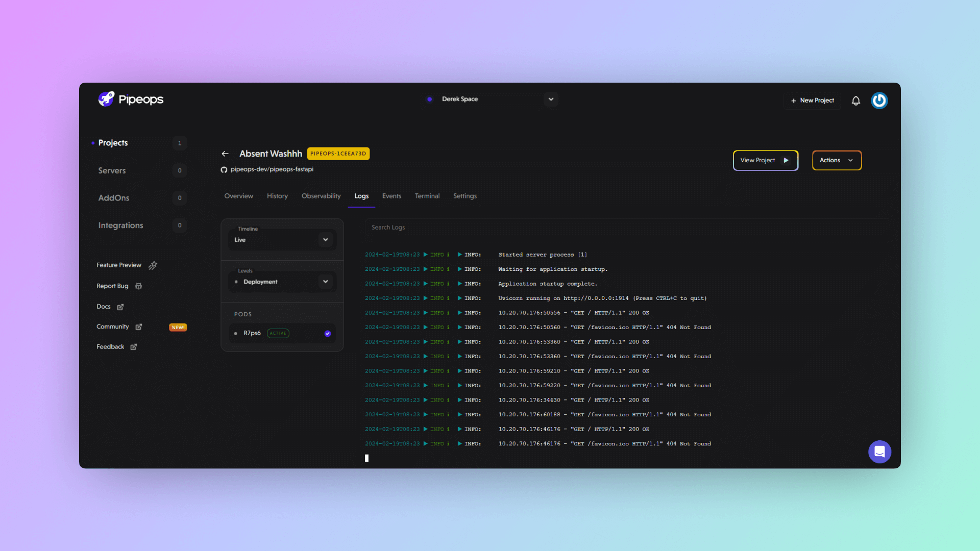The height and width of the screenshot is (551, 980).
Task: Click the GitHub repository icon
Action: [224, 169]
